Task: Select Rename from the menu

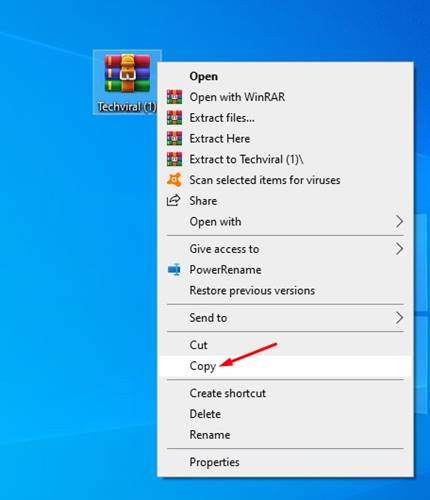Action: 286,435
